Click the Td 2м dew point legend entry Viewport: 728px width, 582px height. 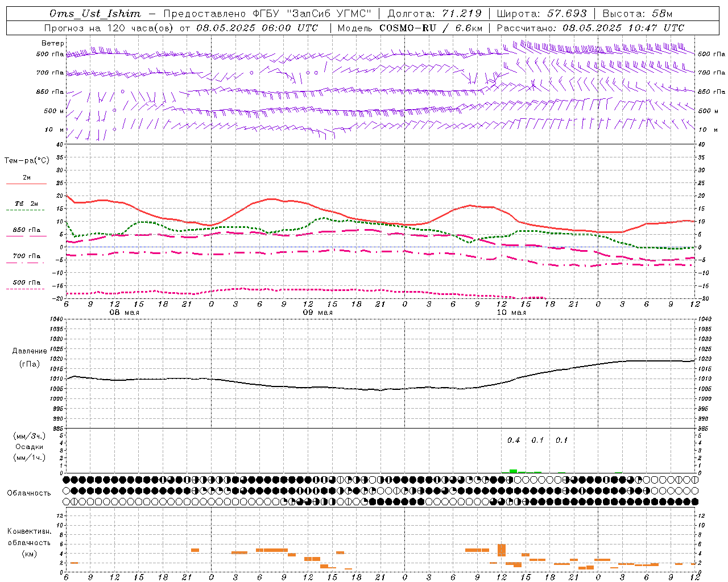(x=26, y=203)
